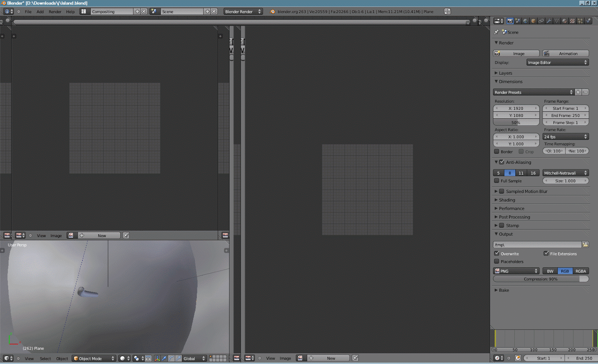Open the Material properties tab
Screen dimensions: 598x364
(564, 21)
